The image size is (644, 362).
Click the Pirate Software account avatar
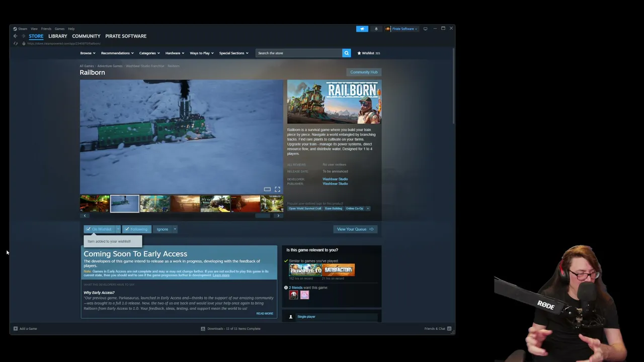388,29
